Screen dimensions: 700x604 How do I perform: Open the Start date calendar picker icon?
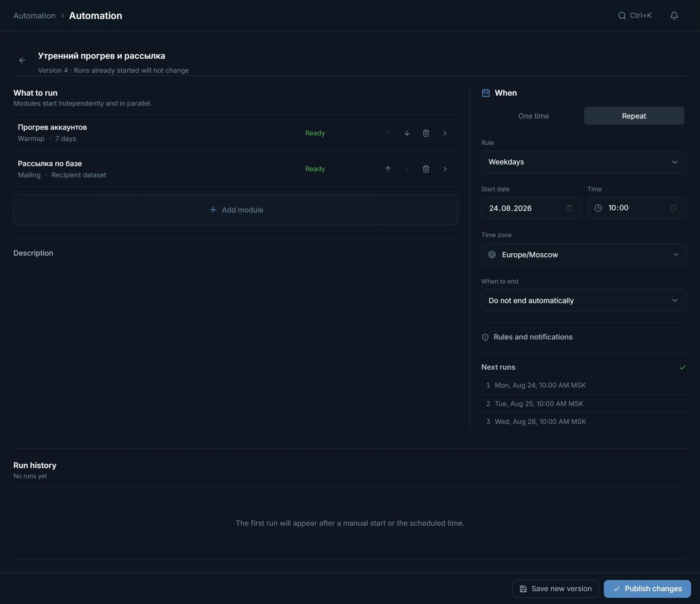pyautogui.click(x=569, y=208)
